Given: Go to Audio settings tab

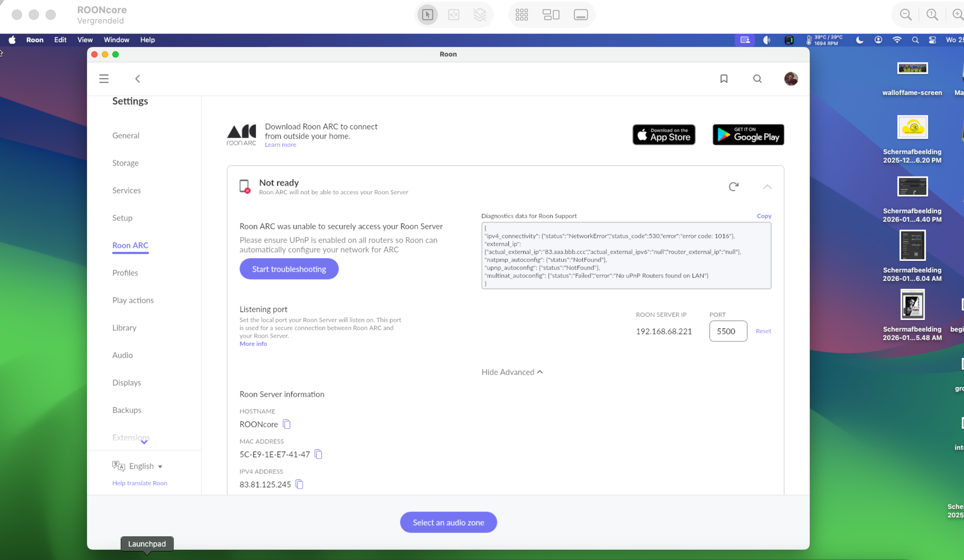Looking at the screenshot, I should 122,355.
